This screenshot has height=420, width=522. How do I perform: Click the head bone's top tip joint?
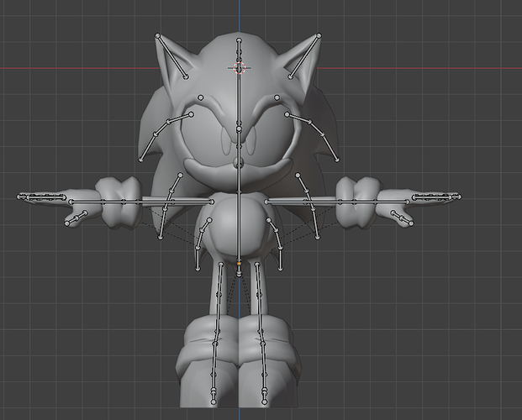click(239, 40)
